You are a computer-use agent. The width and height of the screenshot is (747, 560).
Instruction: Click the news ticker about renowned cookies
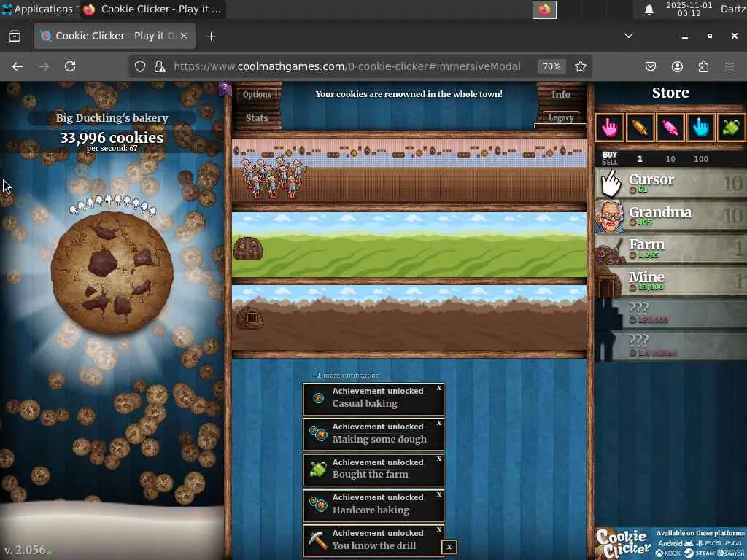(409, 94)
